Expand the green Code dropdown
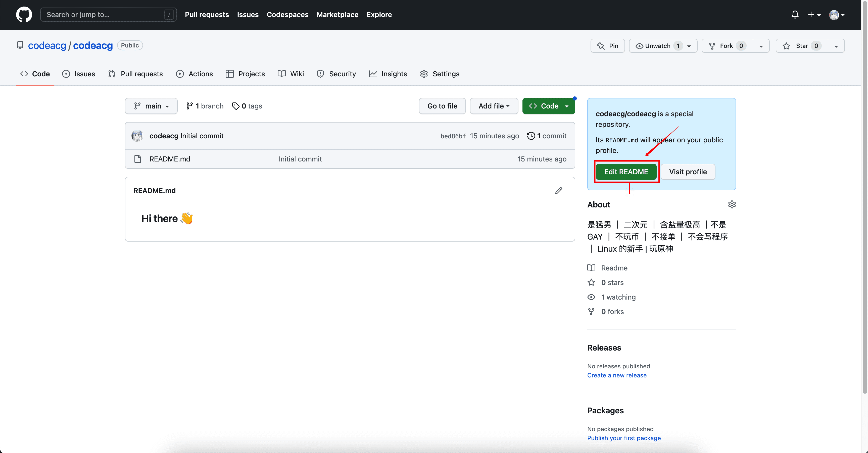Screen dimensions: 868x453 549,106
